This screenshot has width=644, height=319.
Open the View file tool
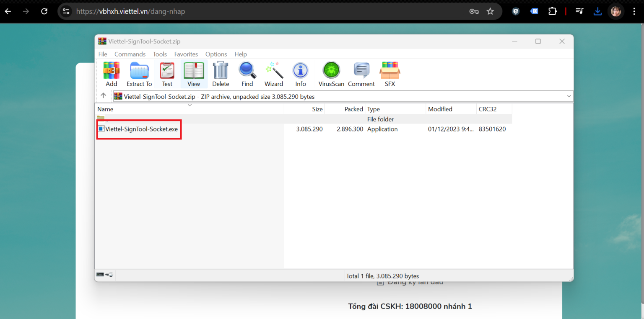[x=194, y=74]
